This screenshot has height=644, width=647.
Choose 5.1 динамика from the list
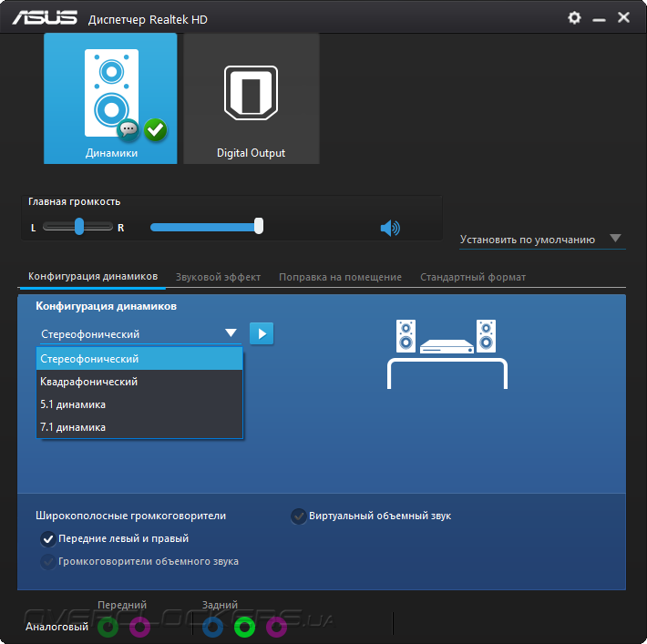(x=139, y=404)
